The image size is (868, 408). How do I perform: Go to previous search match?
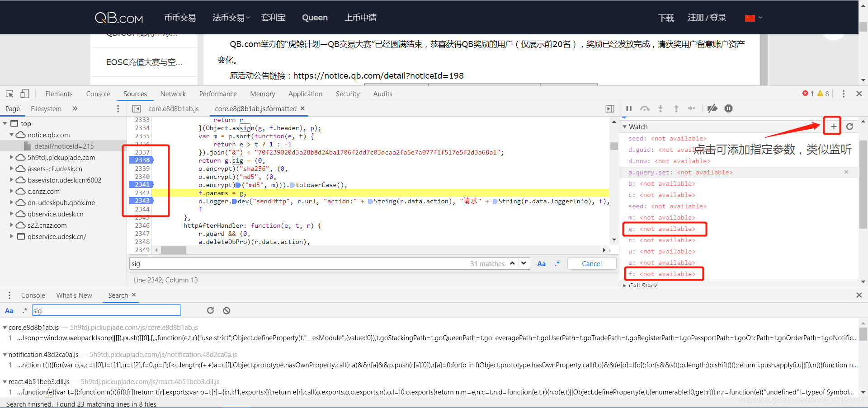click(x=512, y=263)
